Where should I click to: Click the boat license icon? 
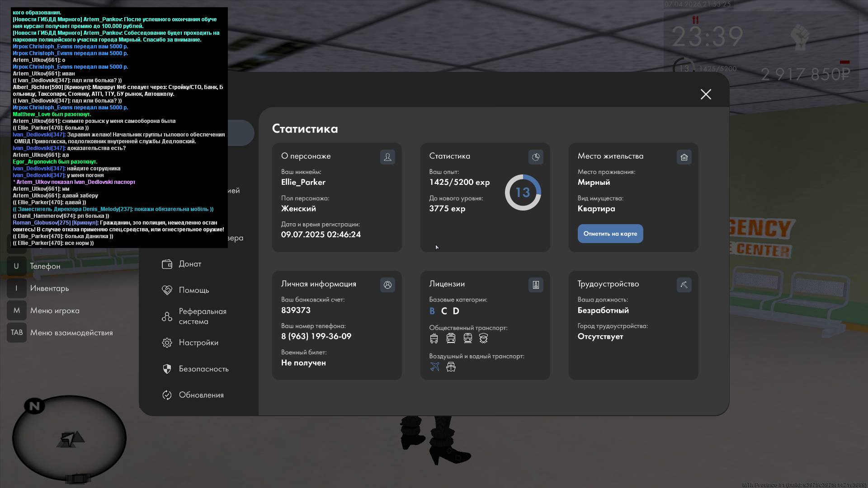(x=451, y=366)
